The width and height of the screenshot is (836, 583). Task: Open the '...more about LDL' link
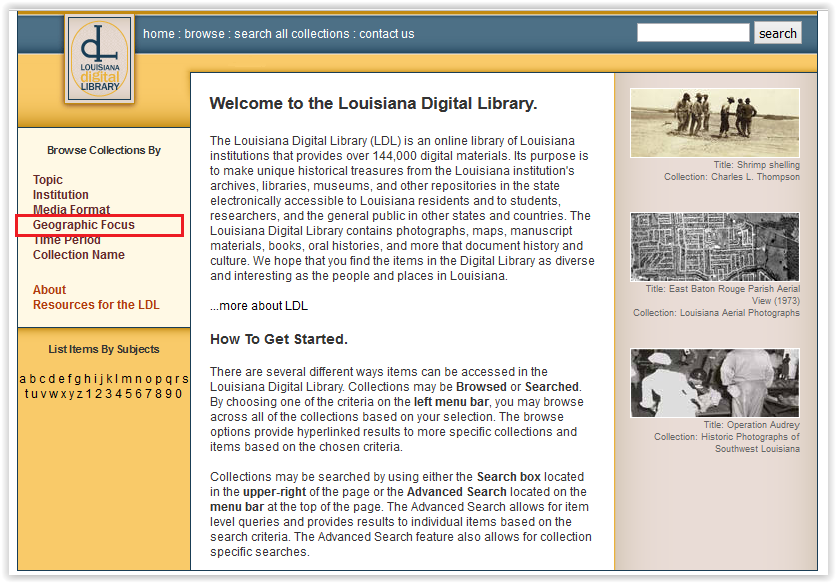point(259,306)
